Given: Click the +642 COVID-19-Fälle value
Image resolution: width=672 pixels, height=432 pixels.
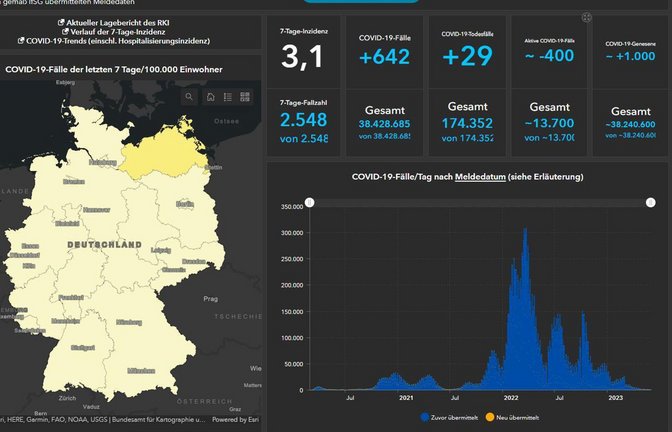Looking at the screenshot, I should click(384, 57).
